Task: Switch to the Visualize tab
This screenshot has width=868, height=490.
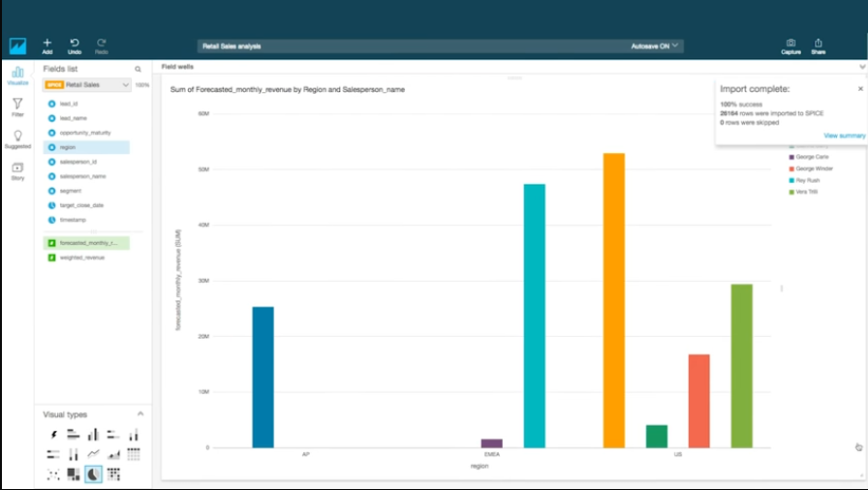Action: tap(17, 77)
